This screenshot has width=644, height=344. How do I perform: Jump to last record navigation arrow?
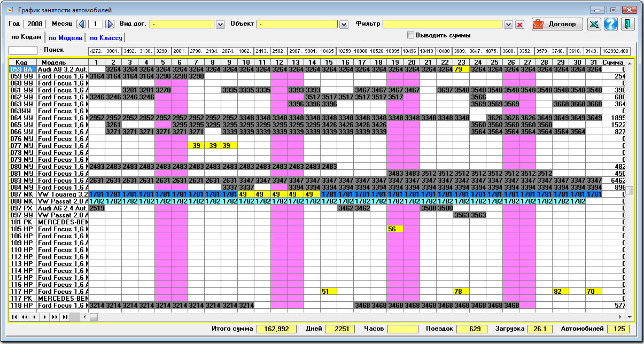click(x=65, y=317)
